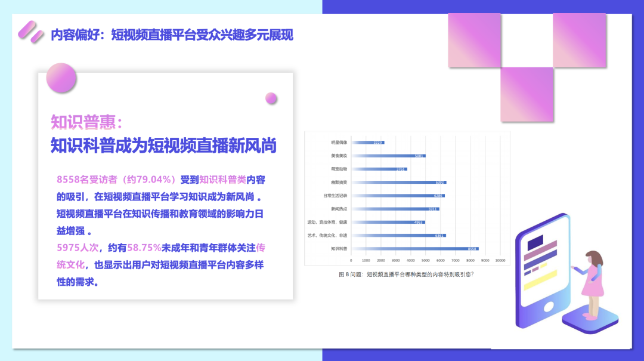644x361 pixels.
Task: Click the pink heading 知识普惠
Action: 87,122
